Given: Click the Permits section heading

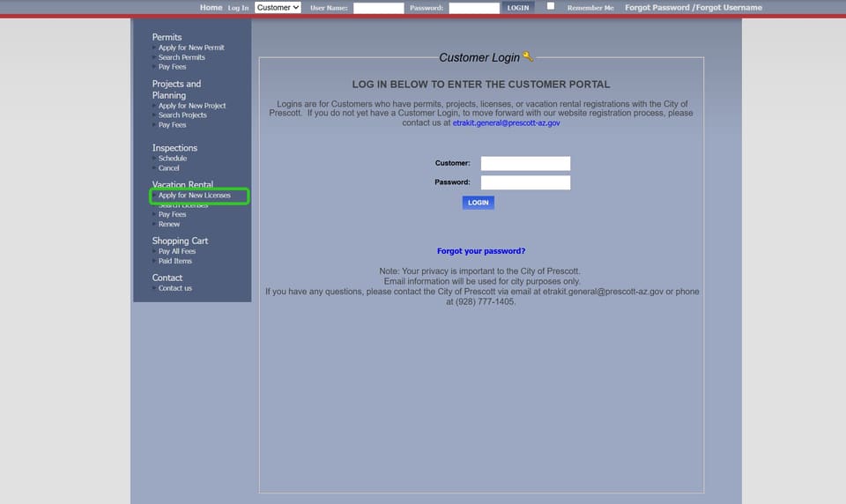Looking at the screenshot, I should tap(167, 37).
